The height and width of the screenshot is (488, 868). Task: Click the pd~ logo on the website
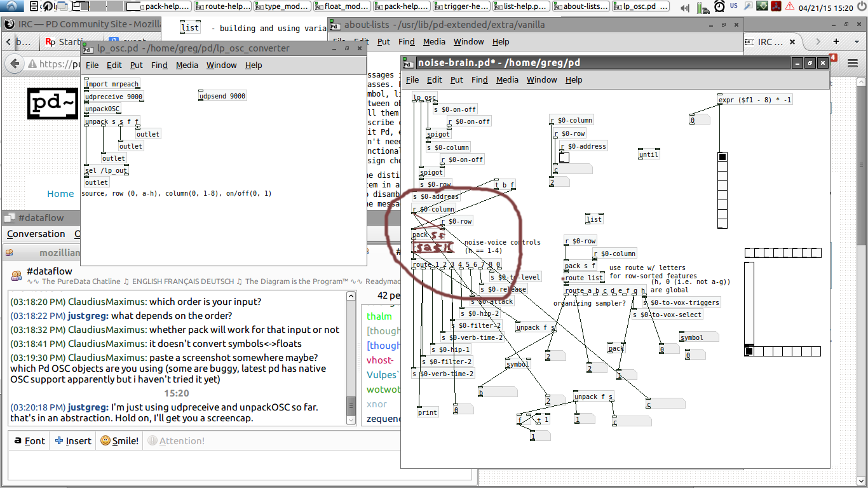click(x=54, y=102)
